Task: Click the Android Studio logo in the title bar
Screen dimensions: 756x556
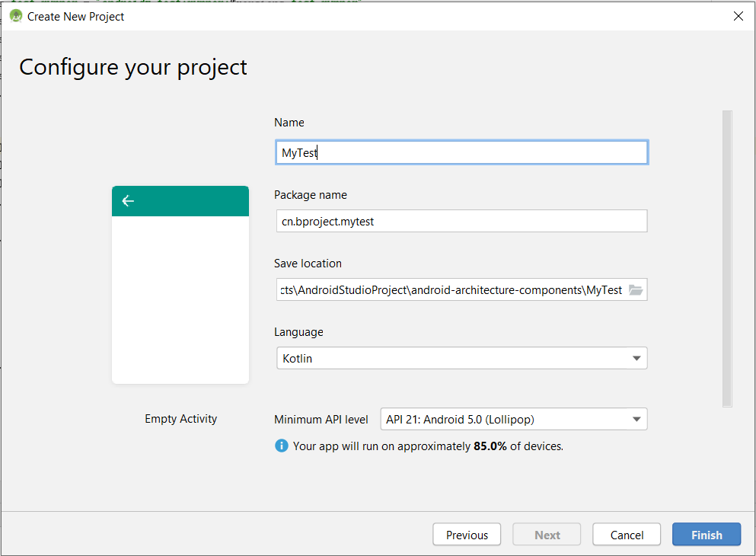Action: tap(15, 15)
